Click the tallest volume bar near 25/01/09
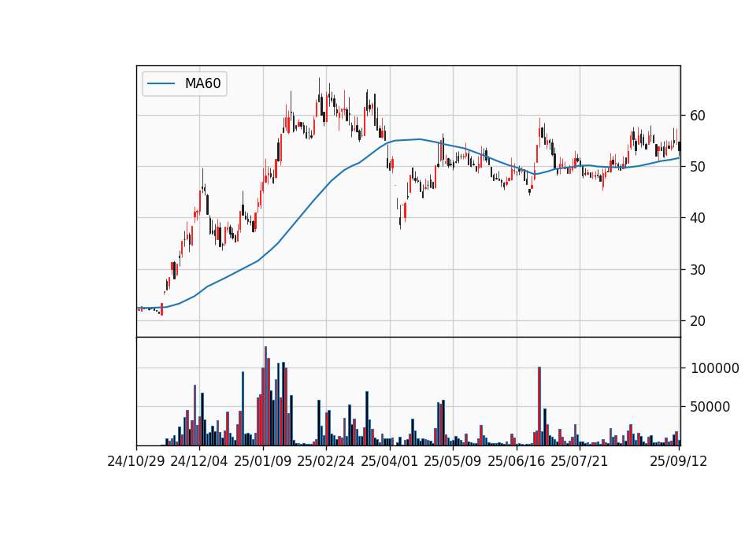Screen dimensions: 756x543 point(265,396)
